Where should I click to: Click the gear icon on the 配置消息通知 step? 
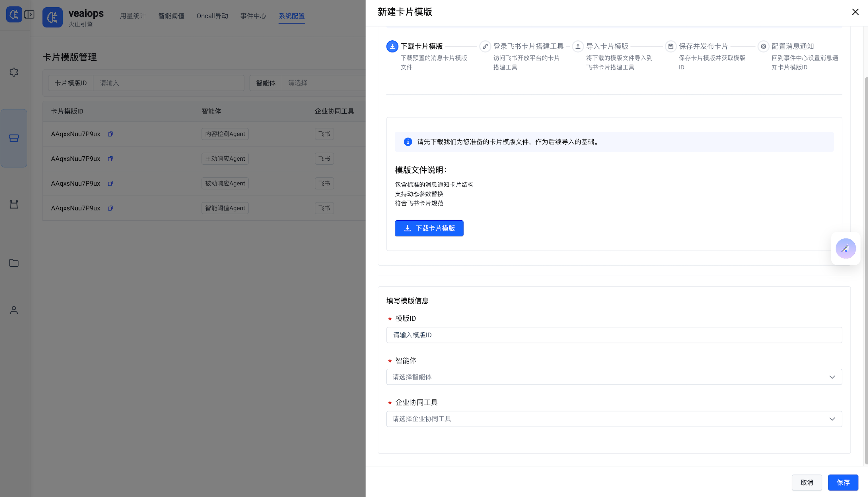point(764,46)
